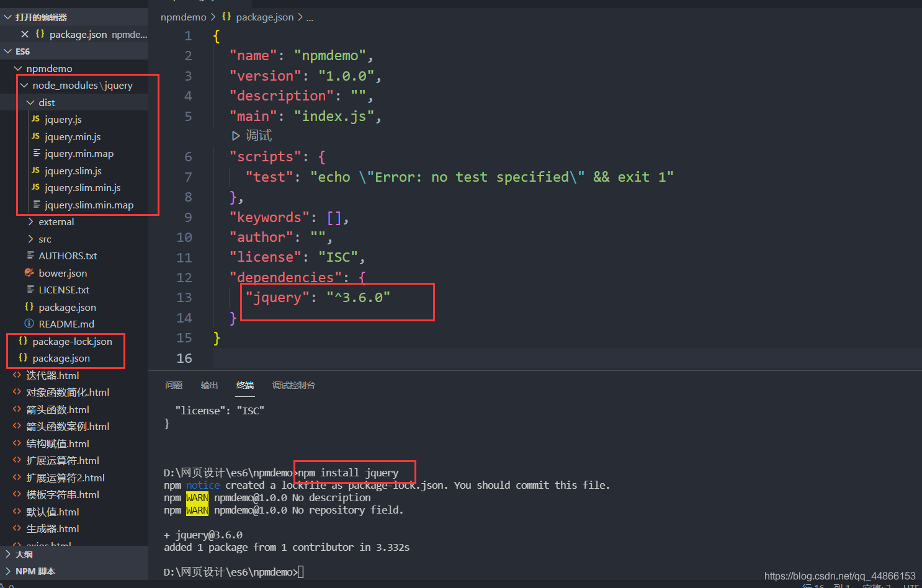Collapse the node_modules\jquery folder
This screenshot has height=588, width=922.
(24, 85)
